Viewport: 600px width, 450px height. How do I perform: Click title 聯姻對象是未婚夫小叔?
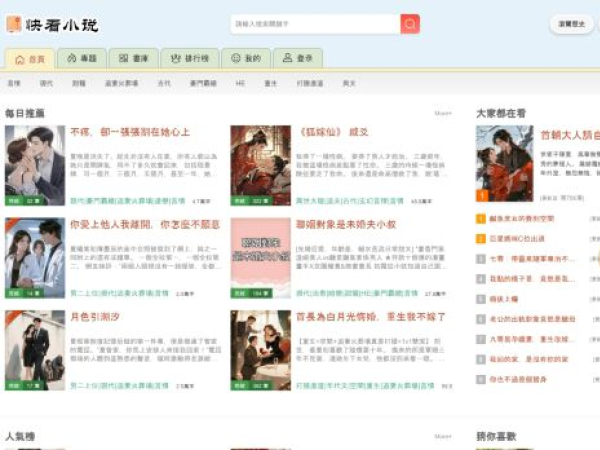click(x=346, y=225)
